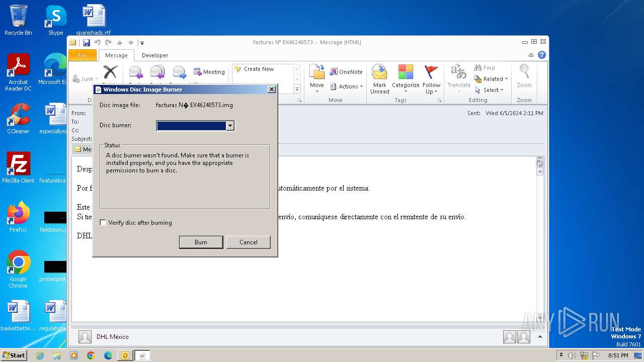Open Firefox desktop shortcut
This screenshot has height=362, width=644.
click(x=18, y=217)
